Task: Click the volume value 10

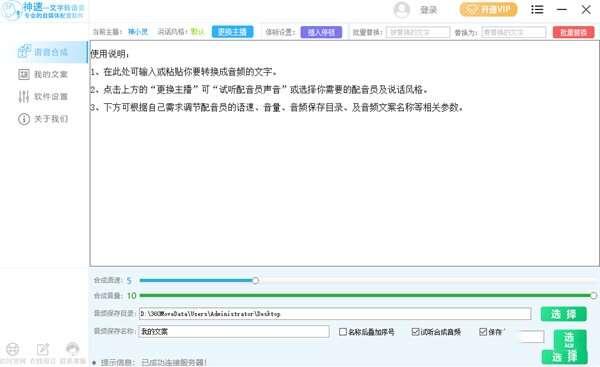Action: tap(132, 295)
